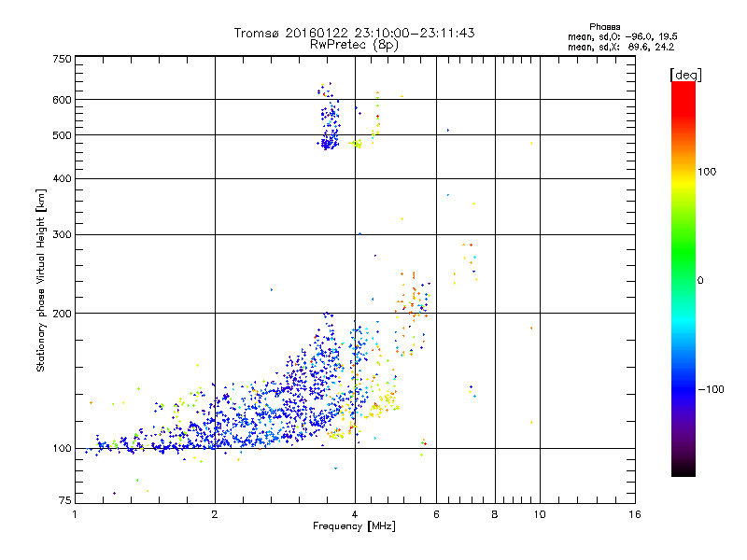
Task: Click the y-axis tick label '300'
Action: (62, 234)
